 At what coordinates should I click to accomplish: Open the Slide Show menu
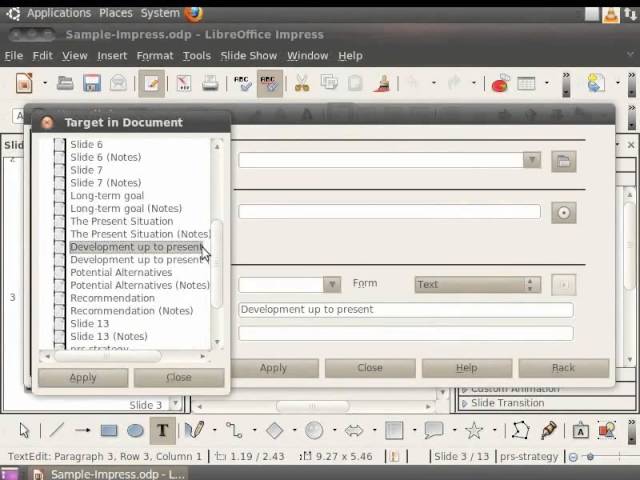coord(249,56)
